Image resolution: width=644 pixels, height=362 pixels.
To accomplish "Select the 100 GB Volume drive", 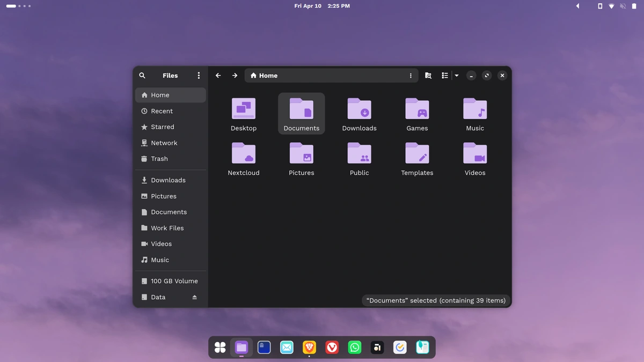I will pos(174,281).
